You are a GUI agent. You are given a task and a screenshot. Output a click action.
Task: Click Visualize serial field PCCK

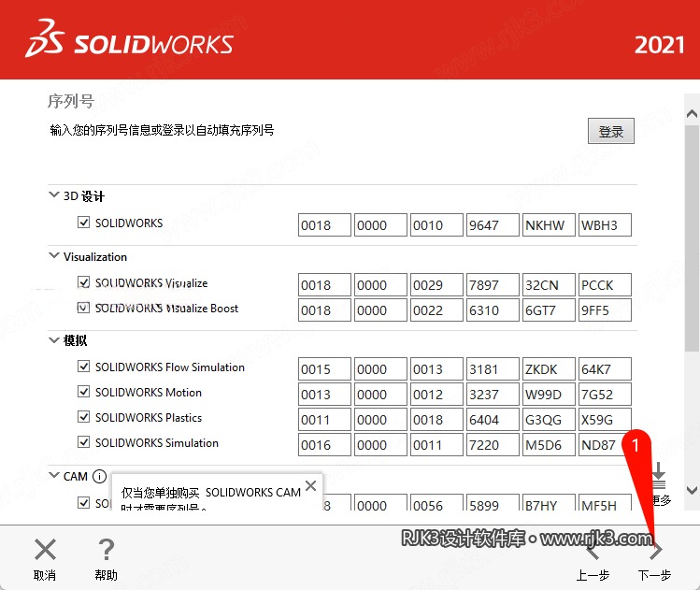pos(605,284)
